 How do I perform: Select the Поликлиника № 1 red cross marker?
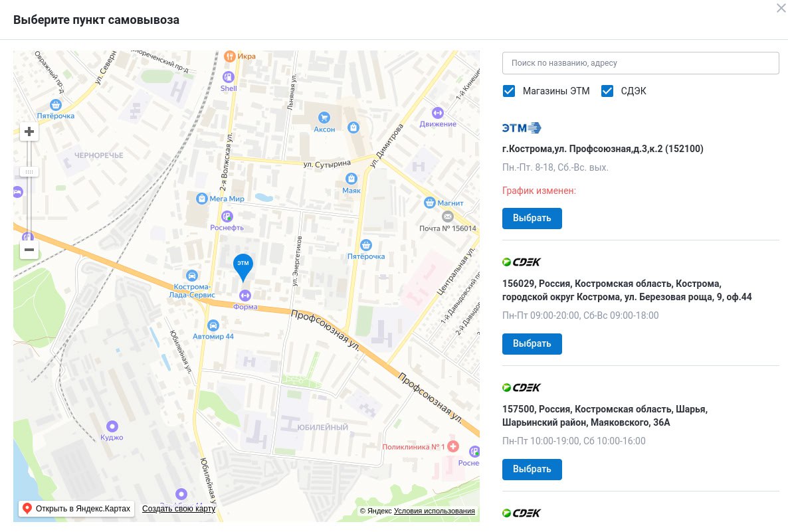tap(452, 446)
